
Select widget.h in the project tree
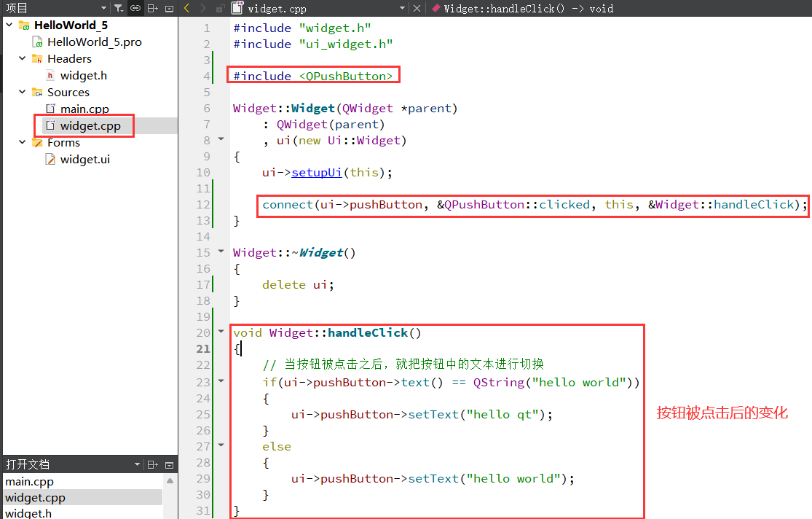pos(83,76)
